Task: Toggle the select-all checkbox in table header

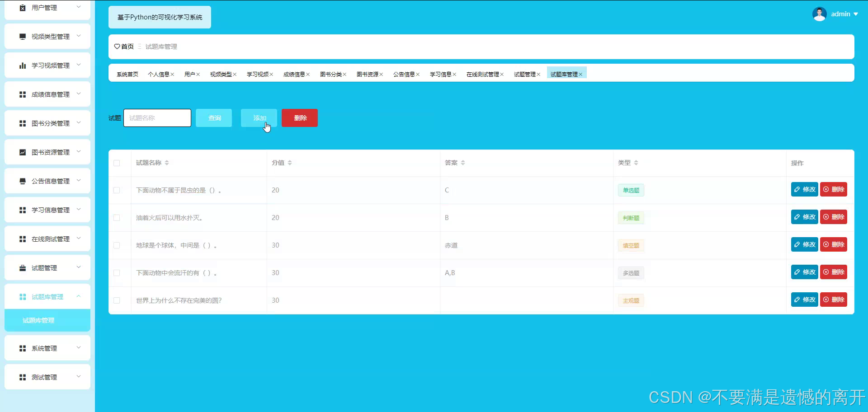Action: tap(117, 163)
